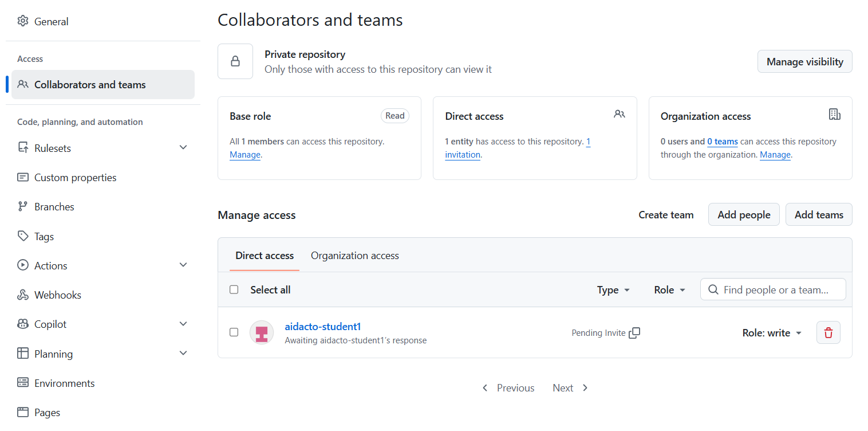Click the Branches git-branch icon
Viewport: 868px width, 431px height.
click(x=23, y=206)
